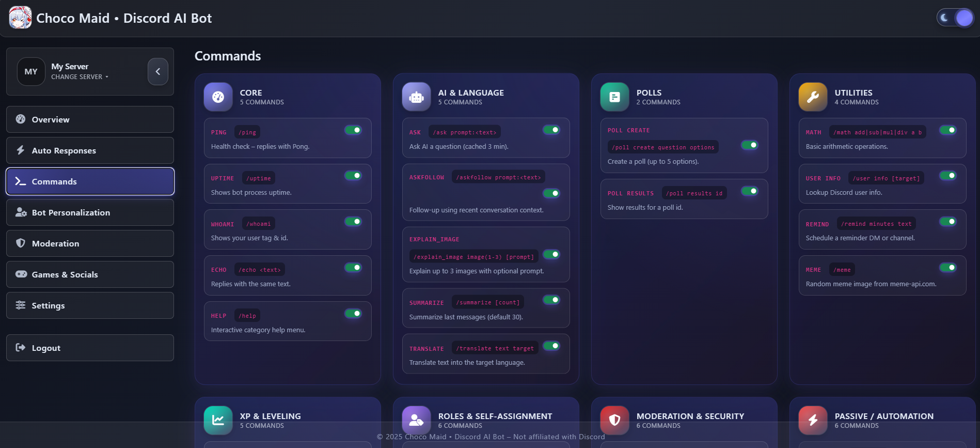This screenshot has height=448, width=980.
Task: Disable the /translate command toggle
Action: [551, 346]
